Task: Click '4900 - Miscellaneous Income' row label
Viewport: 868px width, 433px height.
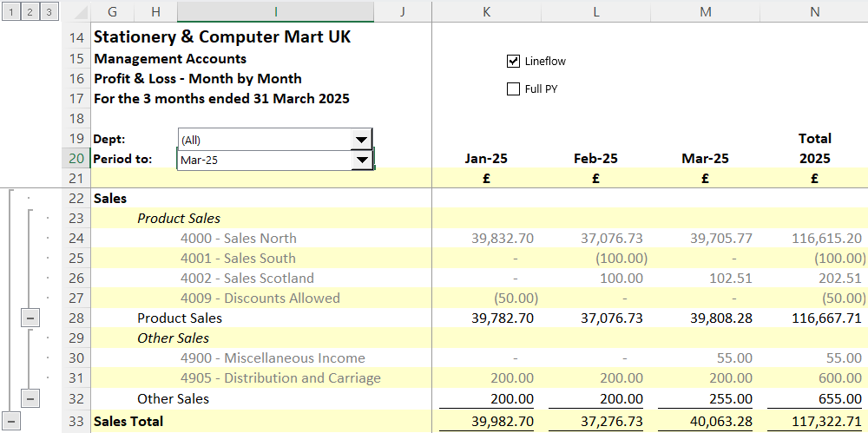Action: click(273, 358)
